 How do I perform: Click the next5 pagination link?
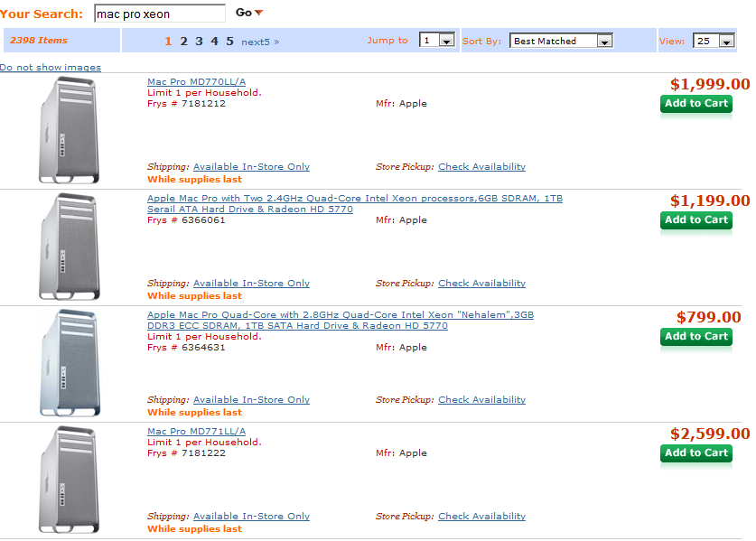click(x=260, y=42)
